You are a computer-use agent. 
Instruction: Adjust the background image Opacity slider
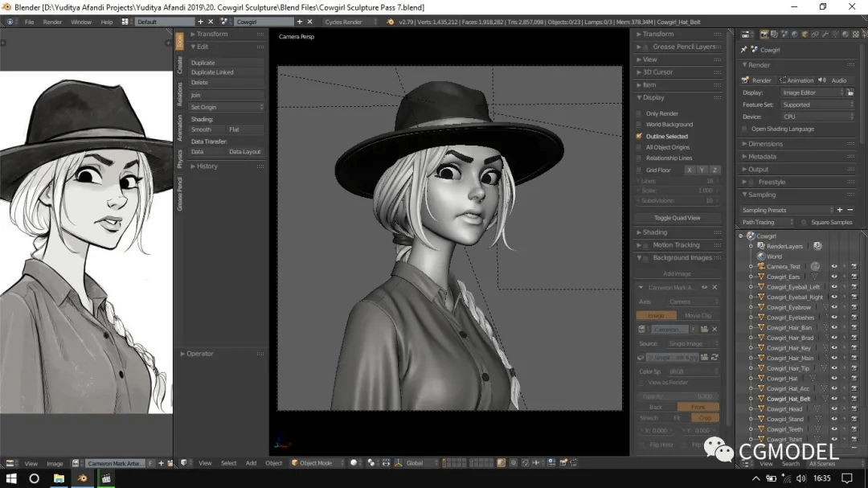pos(678,396)
